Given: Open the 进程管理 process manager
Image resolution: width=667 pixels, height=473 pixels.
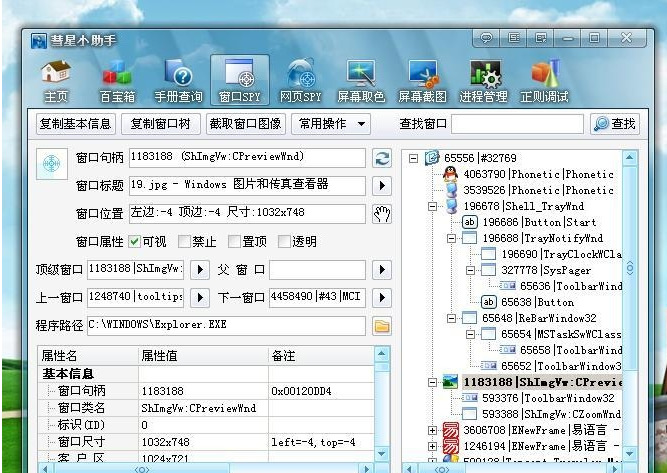Looking at the screenshot, I should [x=483, y=81].
